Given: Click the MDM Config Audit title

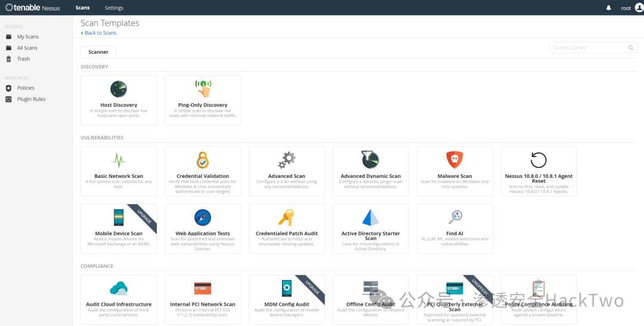Looking at the screenshot, I should [x=287, y=305].
